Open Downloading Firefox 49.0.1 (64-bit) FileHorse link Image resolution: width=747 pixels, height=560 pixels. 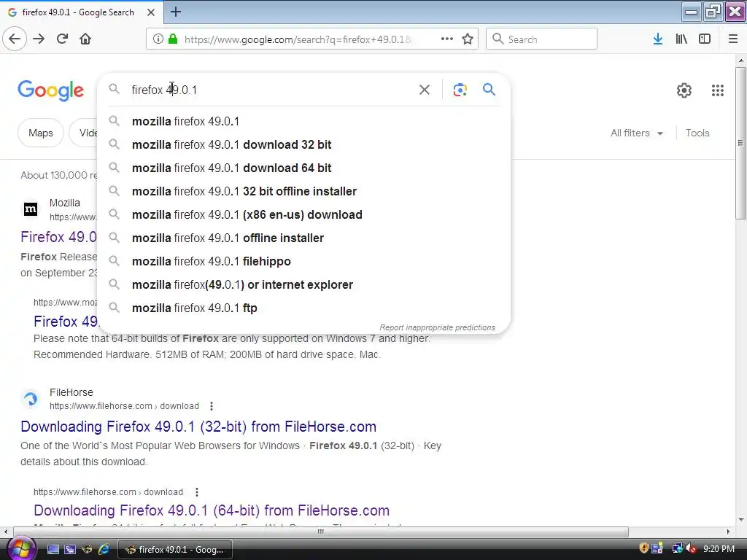tap(212, 510)
